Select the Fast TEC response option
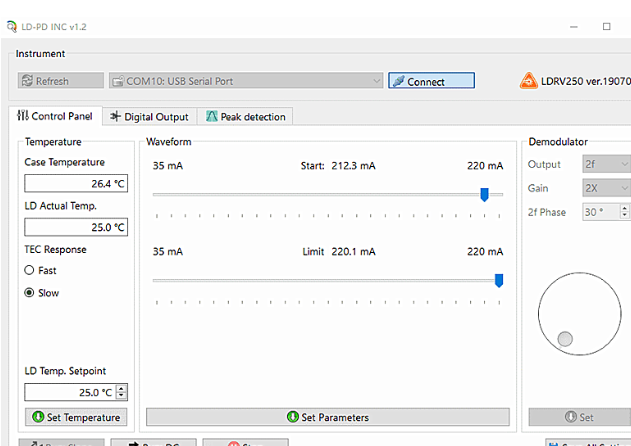Image resolution: width=631 pixels, height=446 pixels. pos(40,270)
